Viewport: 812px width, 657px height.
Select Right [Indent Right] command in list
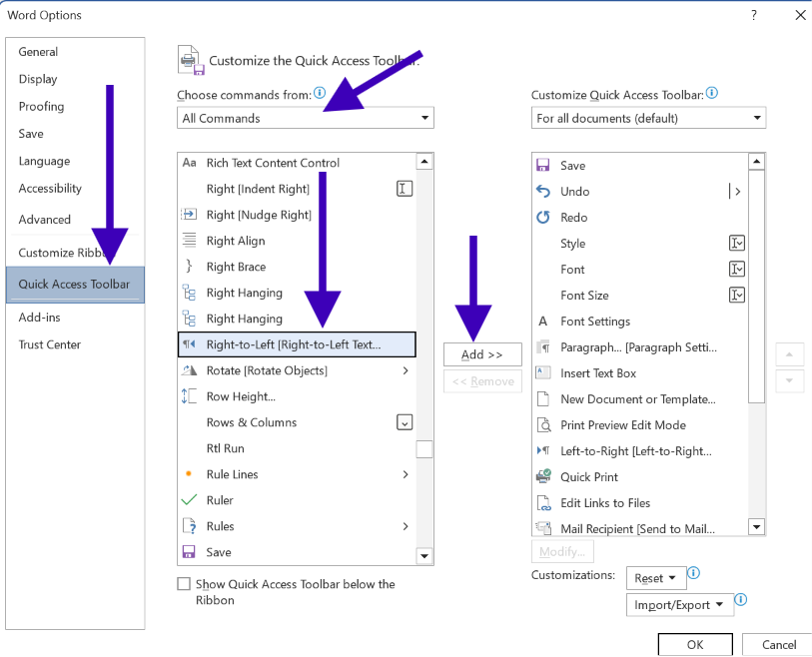tap(297, 189)
